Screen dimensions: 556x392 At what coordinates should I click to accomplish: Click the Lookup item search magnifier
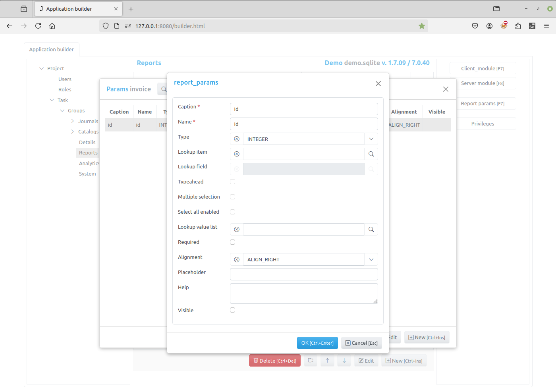(371, 154)
